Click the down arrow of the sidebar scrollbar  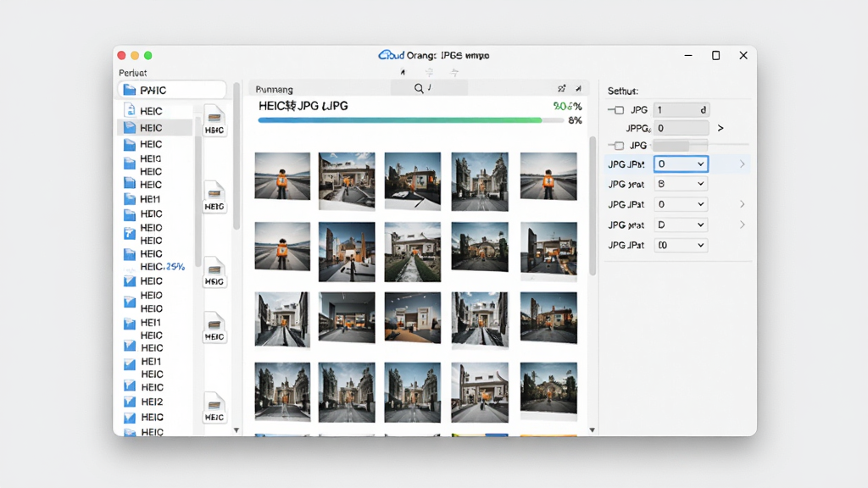point(236,430)
